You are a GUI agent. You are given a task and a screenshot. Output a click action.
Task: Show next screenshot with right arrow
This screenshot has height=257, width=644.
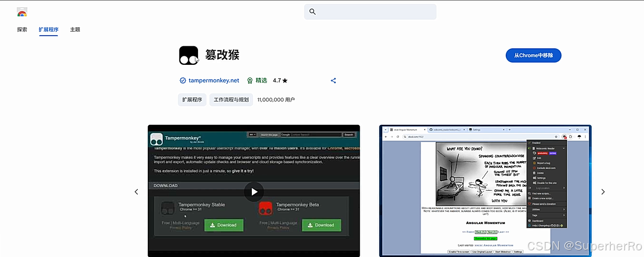click(603, 192)
